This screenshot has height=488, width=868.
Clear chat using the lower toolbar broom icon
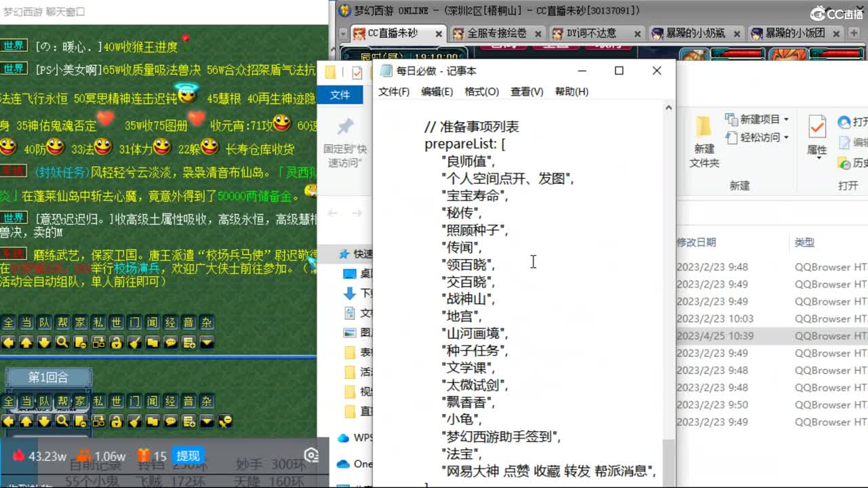134,422
